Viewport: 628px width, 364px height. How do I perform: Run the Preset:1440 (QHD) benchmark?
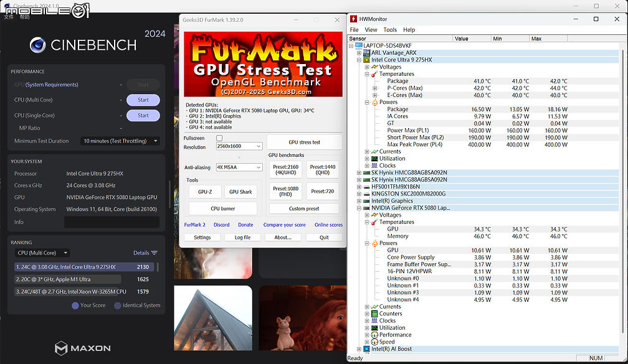coord(323,170)
